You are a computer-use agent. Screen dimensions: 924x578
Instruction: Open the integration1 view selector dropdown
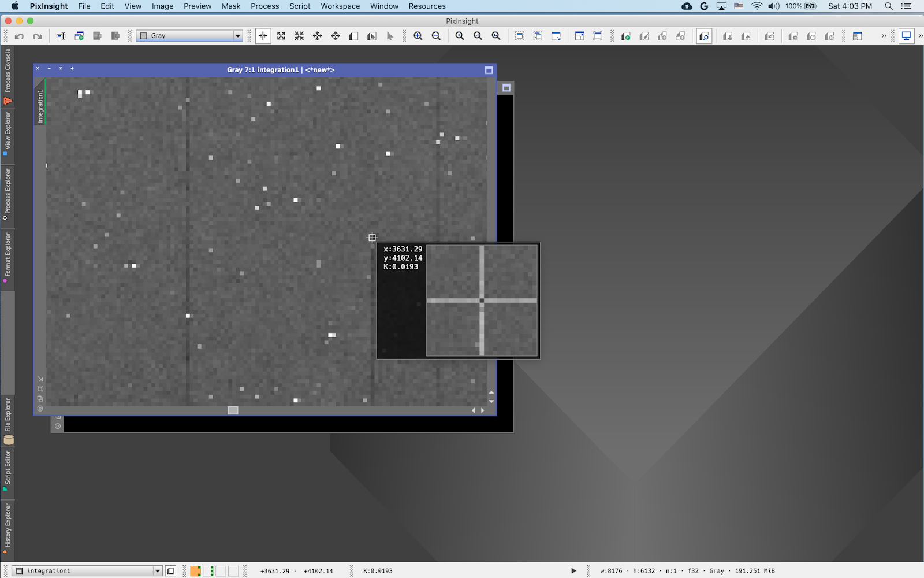click(87, 570)
